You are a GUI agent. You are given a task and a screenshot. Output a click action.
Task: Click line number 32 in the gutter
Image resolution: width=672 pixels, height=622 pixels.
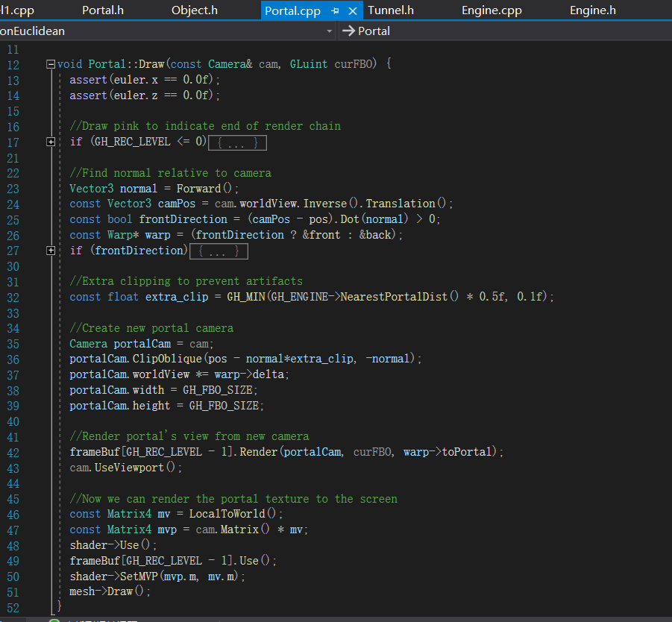13,297
